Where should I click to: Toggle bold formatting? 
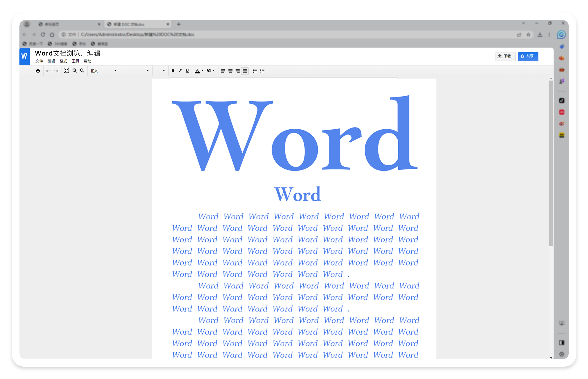173,71
